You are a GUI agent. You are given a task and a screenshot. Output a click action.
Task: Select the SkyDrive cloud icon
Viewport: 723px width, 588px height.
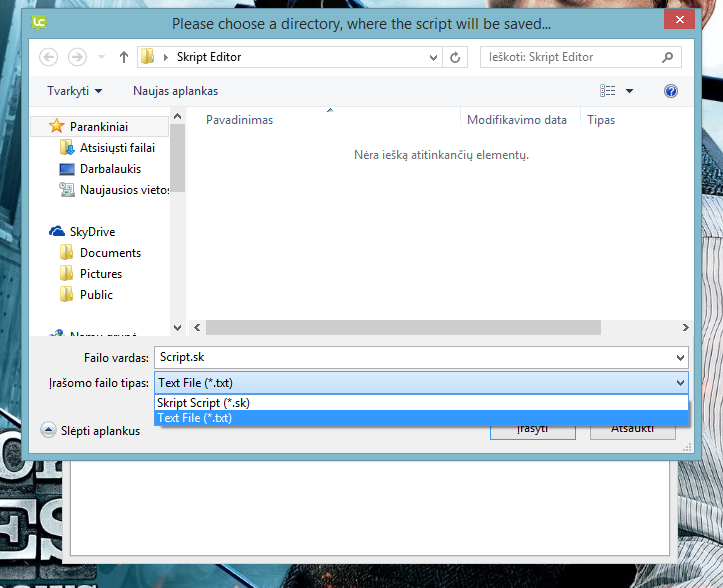pyautogui.click(x=57, y=231)
